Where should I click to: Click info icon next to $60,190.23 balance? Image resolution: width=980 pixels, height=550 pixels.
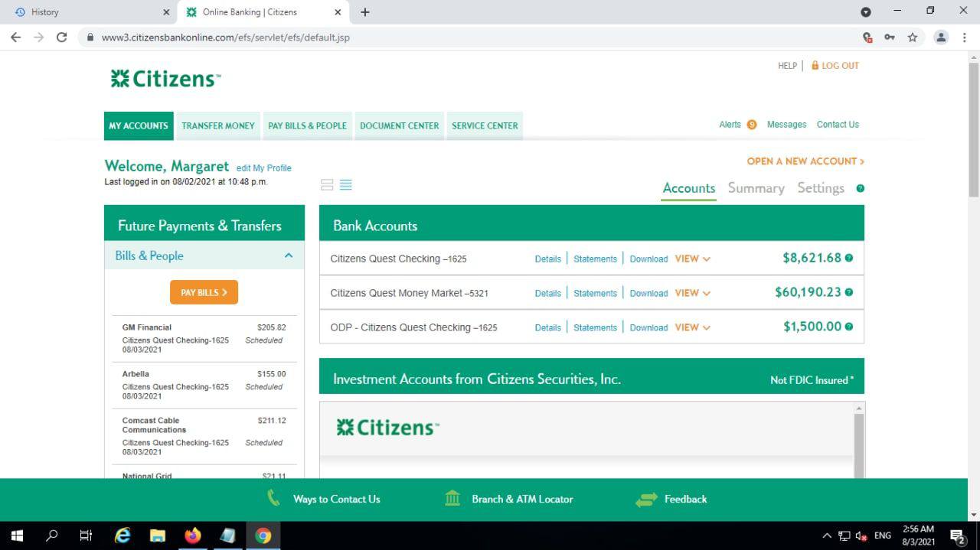848,292
